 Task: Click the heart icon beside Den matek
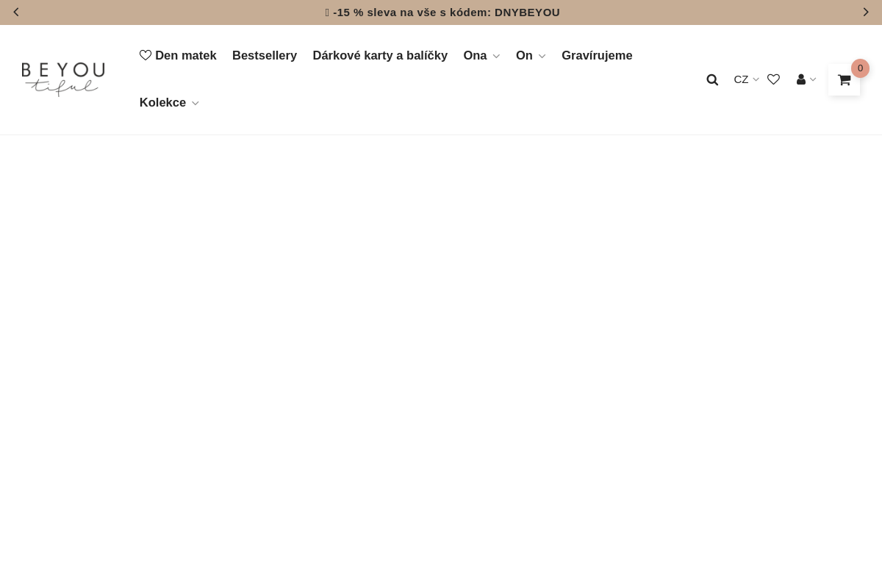pyautogui.click(x=146, y=55)
